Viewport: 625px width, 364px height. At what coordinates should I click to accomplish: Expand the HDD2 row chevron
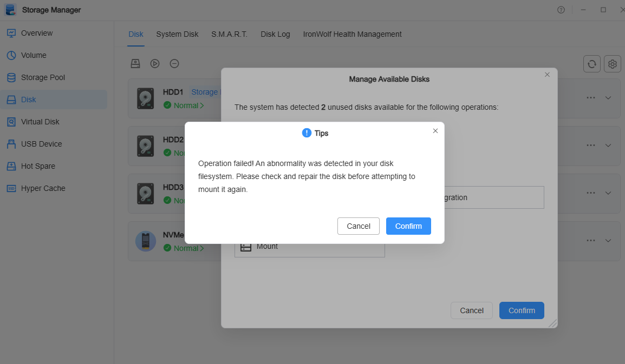pos(608,145)
